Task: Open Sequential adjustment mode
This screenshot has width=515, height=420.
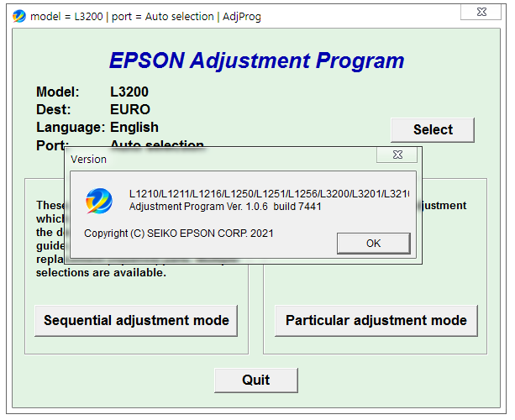Action: click(x=136, y=321)
